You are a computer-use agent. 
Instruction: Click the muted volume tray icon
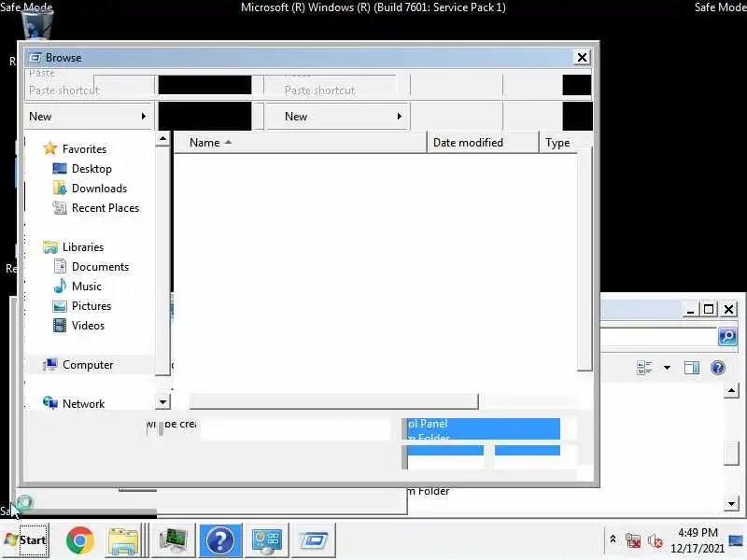[x=655, y=540]
